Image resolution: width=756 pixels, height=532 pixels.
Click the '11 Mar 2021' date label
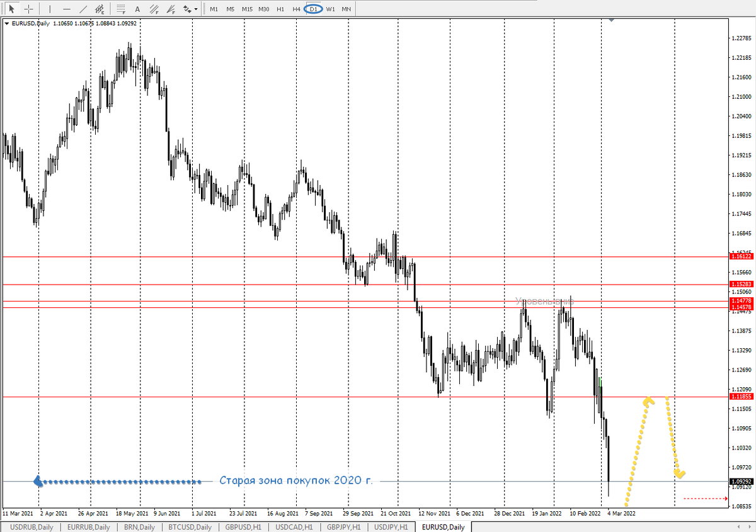coord(18,512)
